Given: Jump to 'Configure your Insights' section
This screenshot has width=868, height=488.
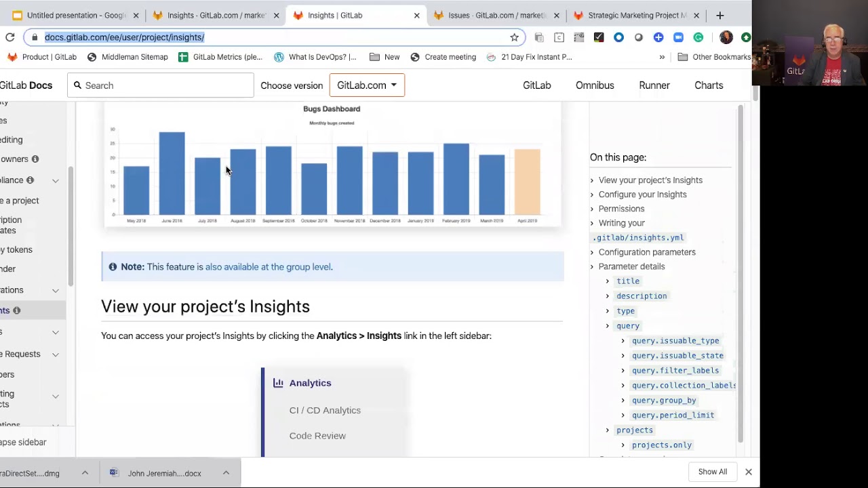Looking at the screenshot, I should 642,195.
